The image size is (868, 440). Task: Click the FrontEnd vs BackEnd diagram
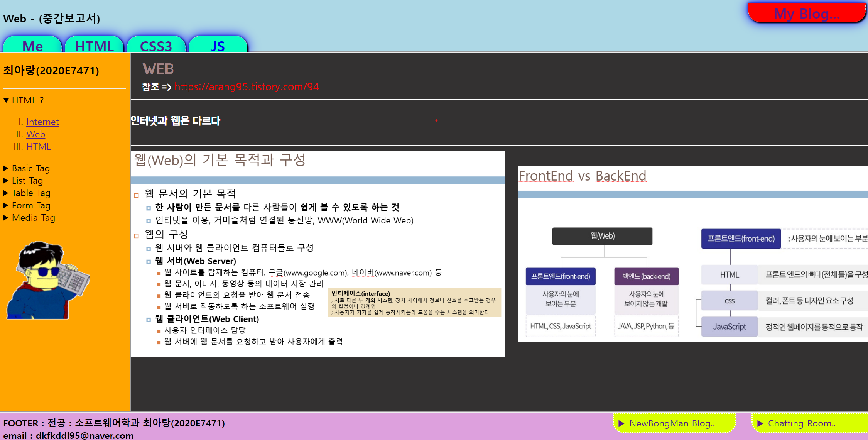693,254
